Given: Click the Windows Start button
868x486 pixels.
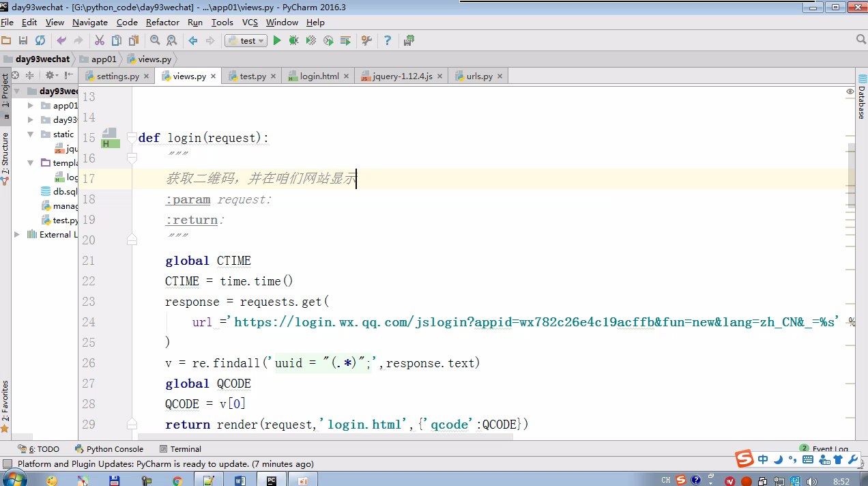Looking at the screenshot, I should [x=14, y=479].
